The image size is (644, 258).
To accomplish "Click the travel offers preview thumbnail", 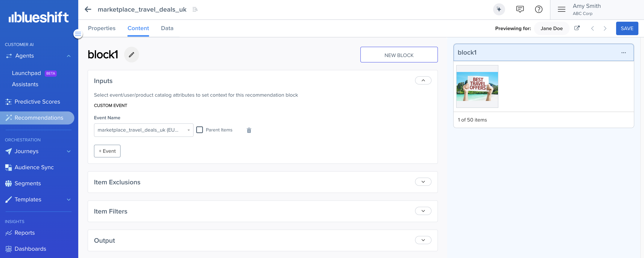I will (x=477, y=86).
